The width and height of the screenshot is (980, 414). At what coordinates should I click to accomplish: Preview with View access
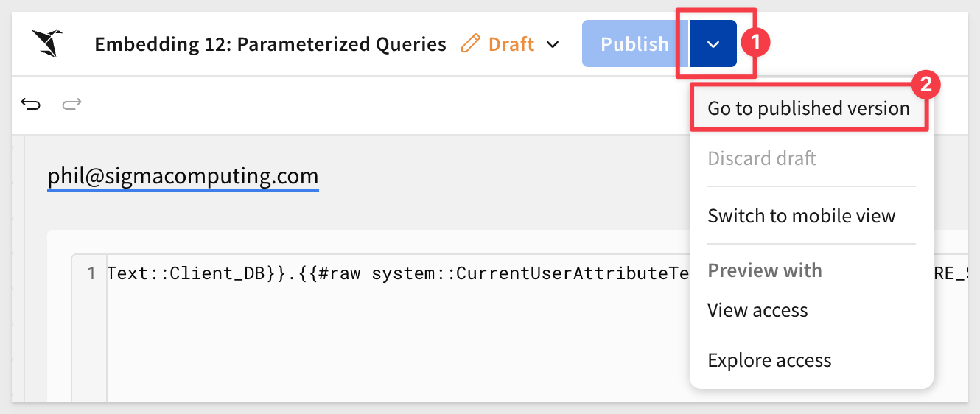[757, 310]
